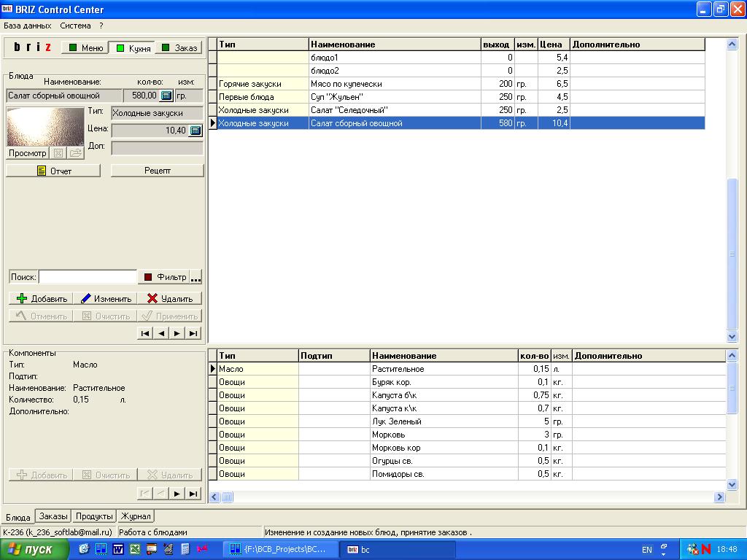The width and height of the screenshot is (747, 560).
Task: Go to next record using navigation arrow
Action: click(x=177, y=332)
